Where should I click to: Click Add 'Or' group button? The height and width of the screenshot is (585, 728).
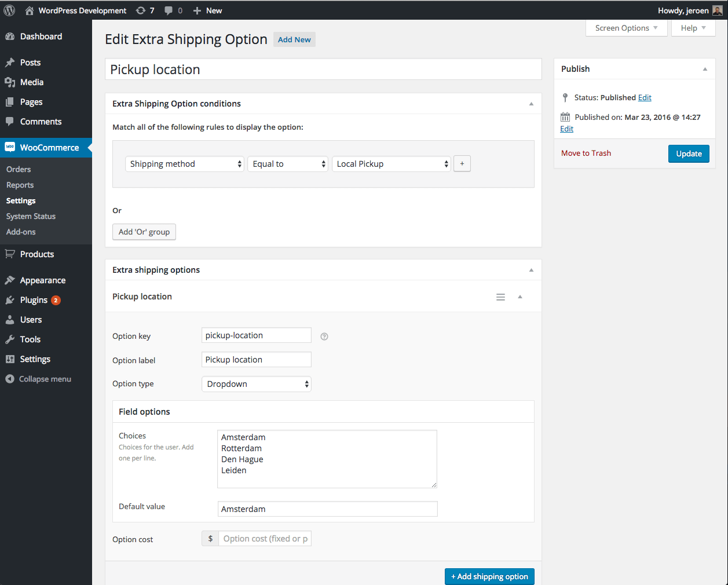pos(144,232)
